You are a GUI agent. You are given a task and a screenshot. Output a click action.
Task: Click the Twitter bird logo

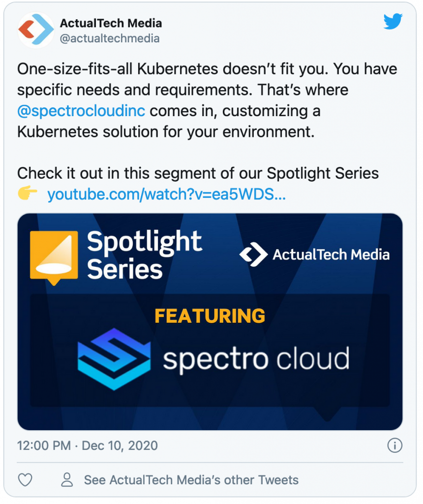coord(393,21)
